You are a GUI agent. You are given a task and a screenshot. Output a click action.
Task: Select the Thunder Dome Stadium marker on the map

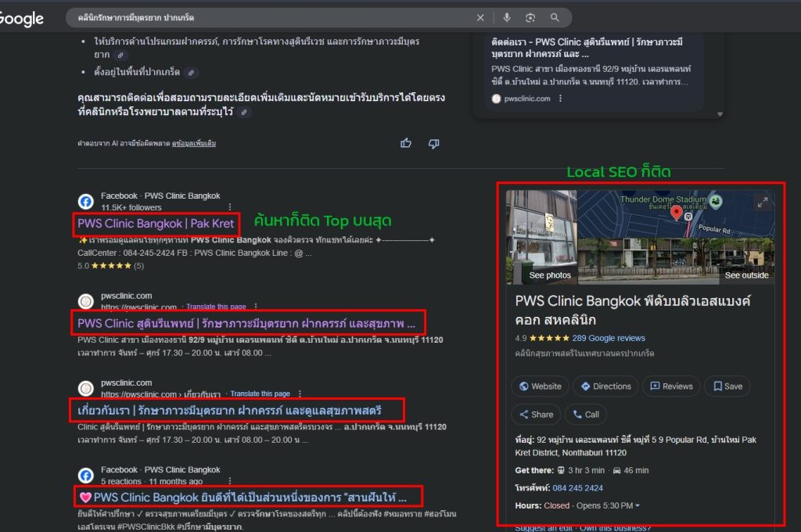tap(717, 201)
